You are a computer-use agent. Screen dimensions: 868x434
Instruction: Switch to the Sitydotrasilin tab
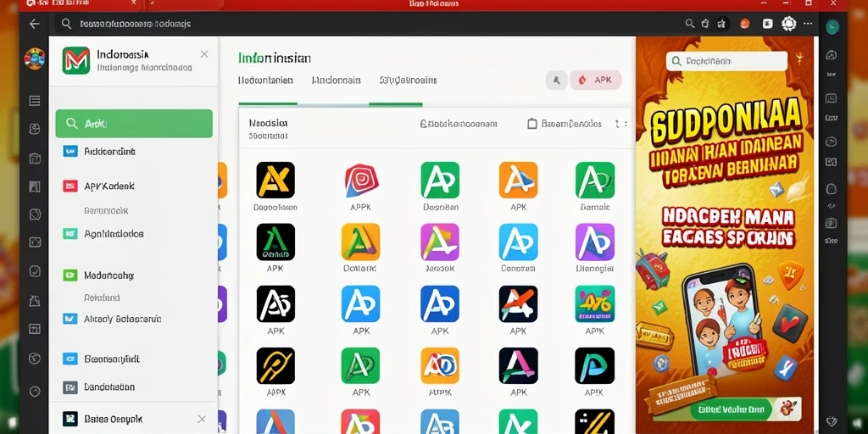pyautogui.click(x=408, y=81)
